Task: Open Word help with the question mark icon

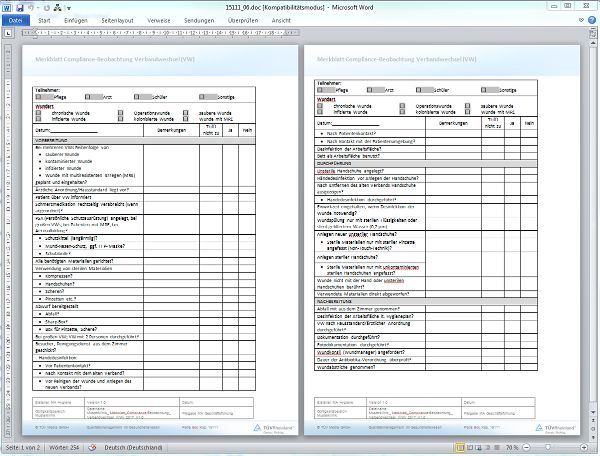Action: coord(591,19)
